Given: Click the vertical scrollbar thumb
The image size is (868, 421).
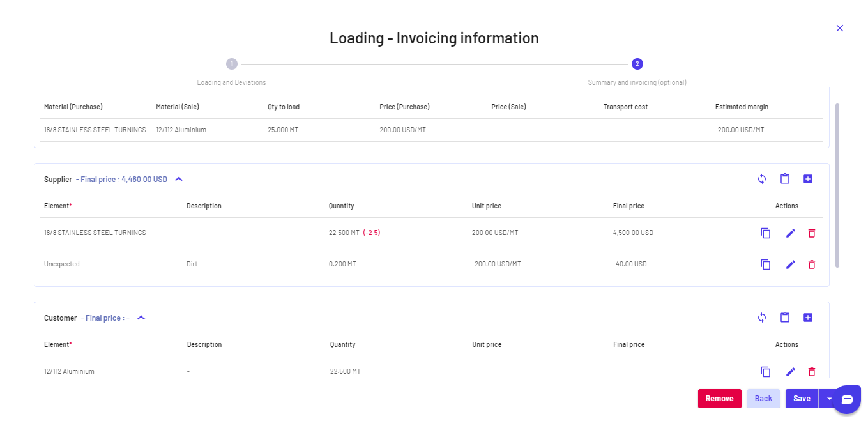Looking at the screenshot, I should (x=837, y=185).
